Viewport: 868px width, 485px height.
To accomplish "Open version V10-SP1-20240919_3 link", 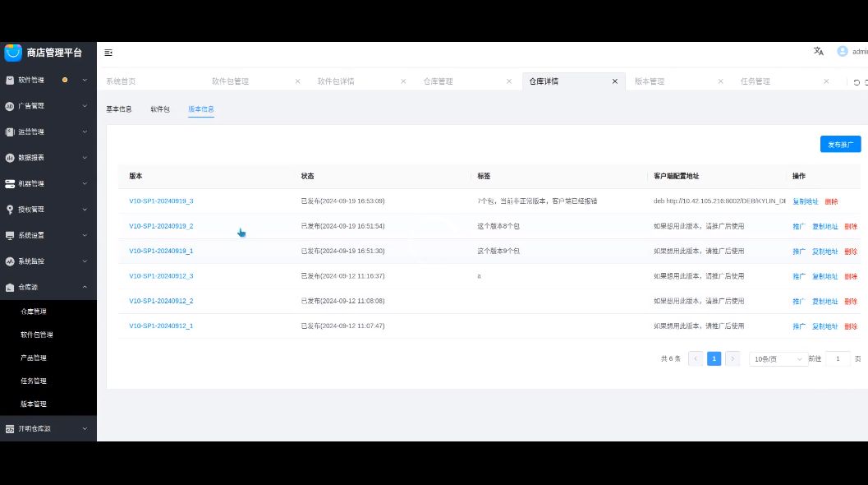I will [161, 201].
